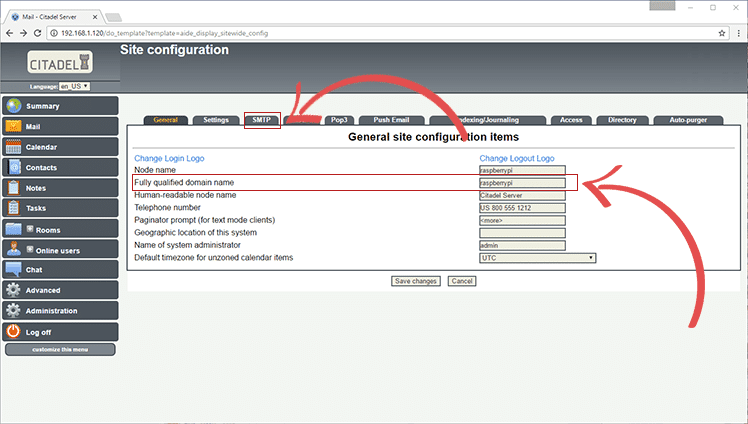
Task: Click the Summary globe icon
Action: pyautogui.click(x=14, y=106)
